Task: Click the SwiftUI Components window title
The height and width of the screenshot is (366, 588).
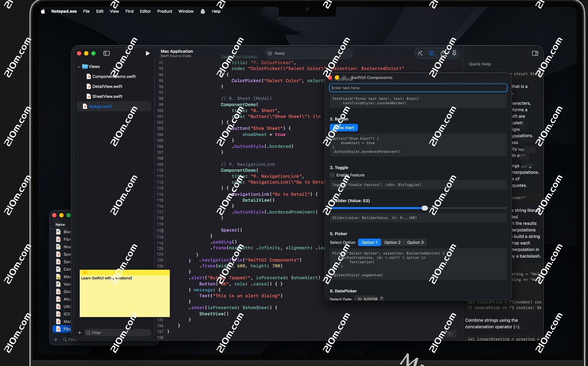Action: coord(371,77)
